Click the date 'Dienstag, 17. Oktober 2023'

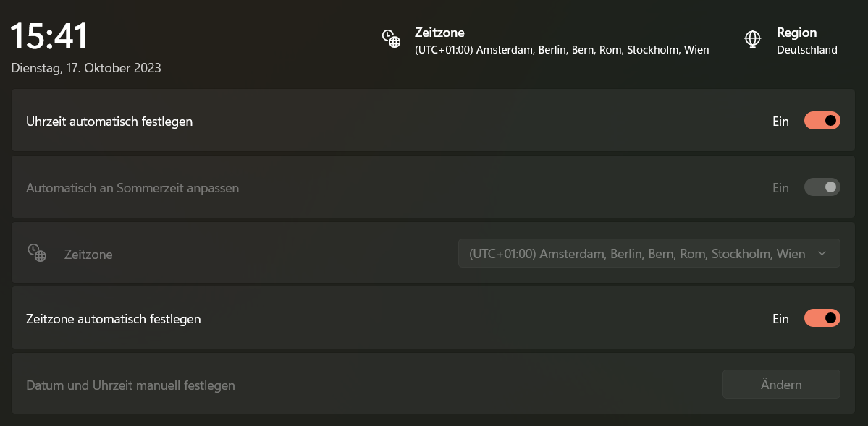[86, 69]
